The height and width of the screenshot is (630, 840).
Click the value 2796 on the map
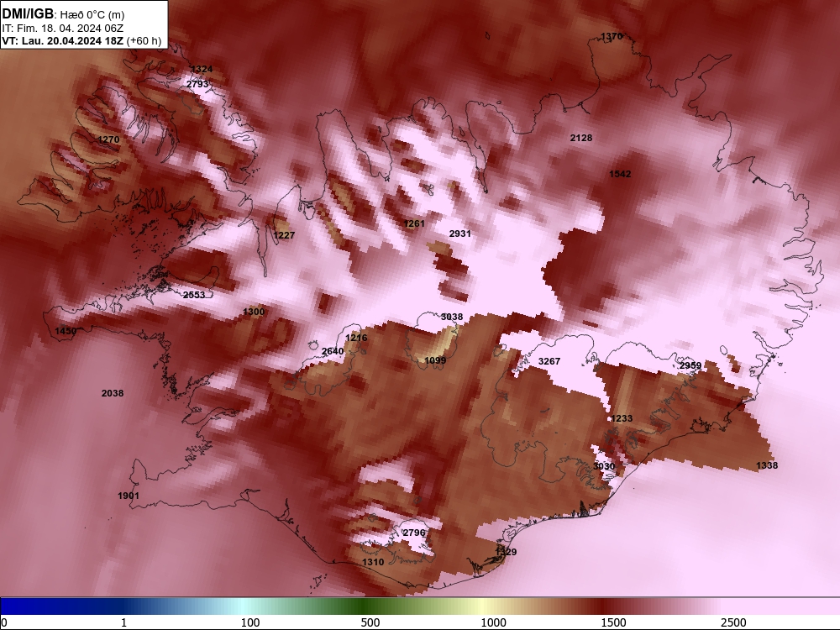click(413, 533)
